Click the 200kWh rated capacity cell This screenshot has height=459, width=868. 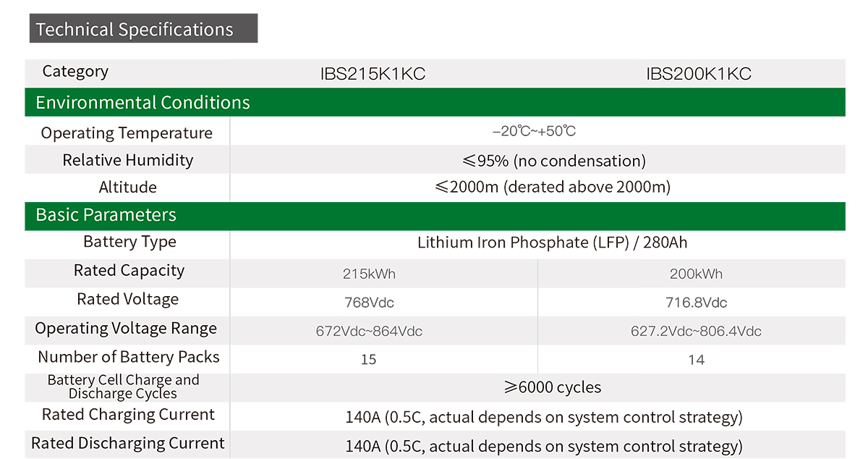[x=696, y=274]
